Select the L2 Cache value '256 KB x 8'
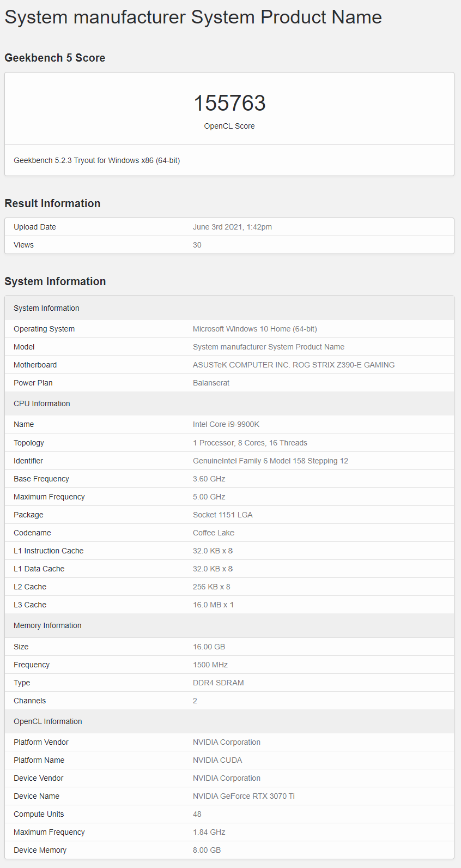461x868 pixels. pos(211,587)
